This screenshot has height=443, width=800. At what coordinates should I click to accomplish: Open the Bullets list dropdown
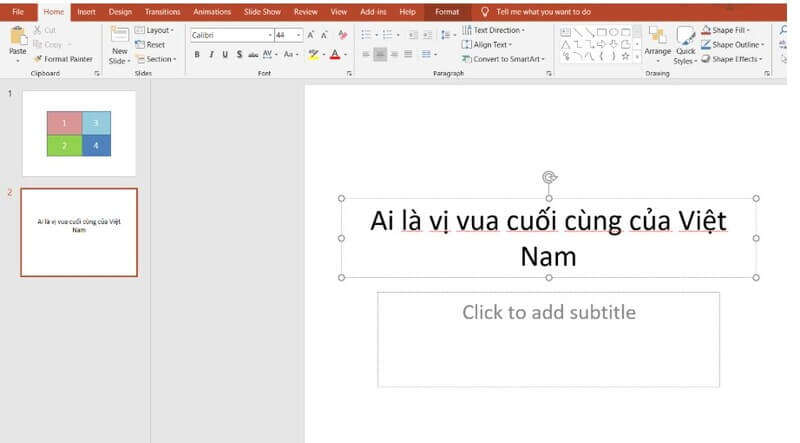(x=377, y=35)
